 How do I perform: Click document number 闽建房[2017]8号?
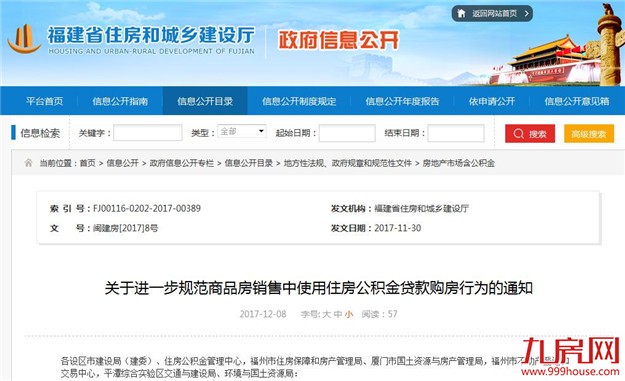(126, 228)
